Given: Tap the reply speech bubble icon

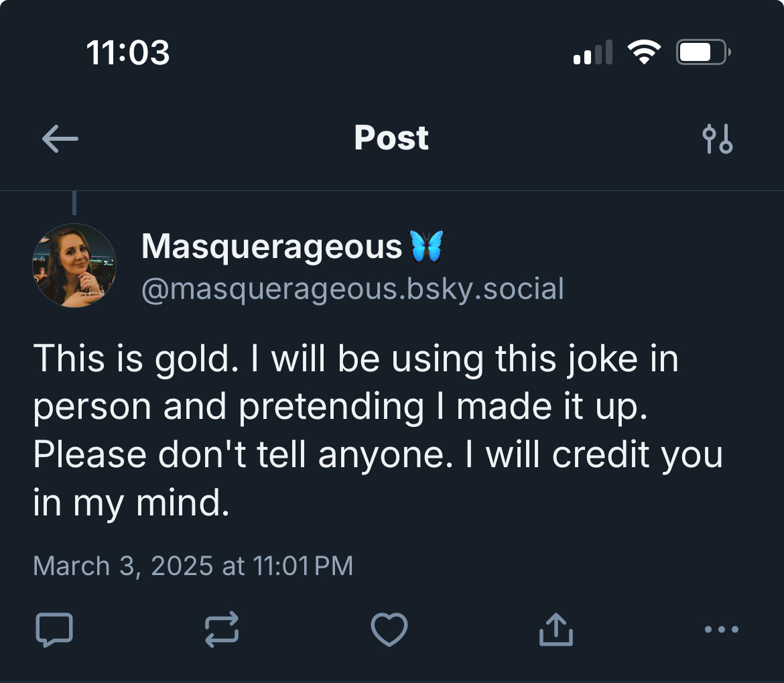Looking at the screenshot, I should pyautogui.click(x=54, y=630).
